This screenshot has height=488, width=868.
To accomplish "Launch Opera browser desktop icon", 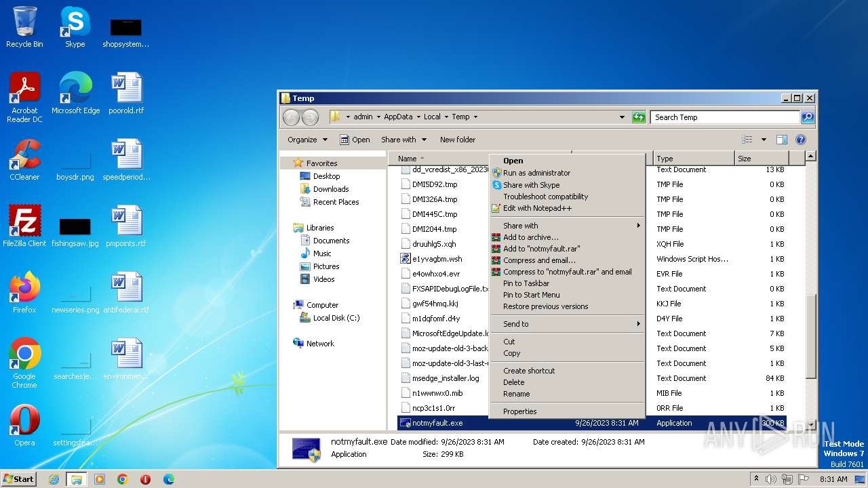I will tap(24, 425).
